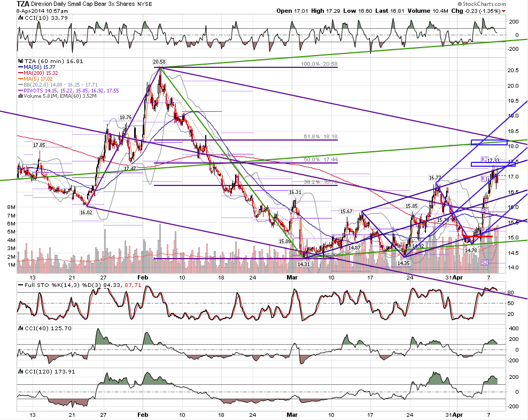This screenshot has width=528, height=420.
Task: Click the NYSE exchange label
Action: [144, 4]
